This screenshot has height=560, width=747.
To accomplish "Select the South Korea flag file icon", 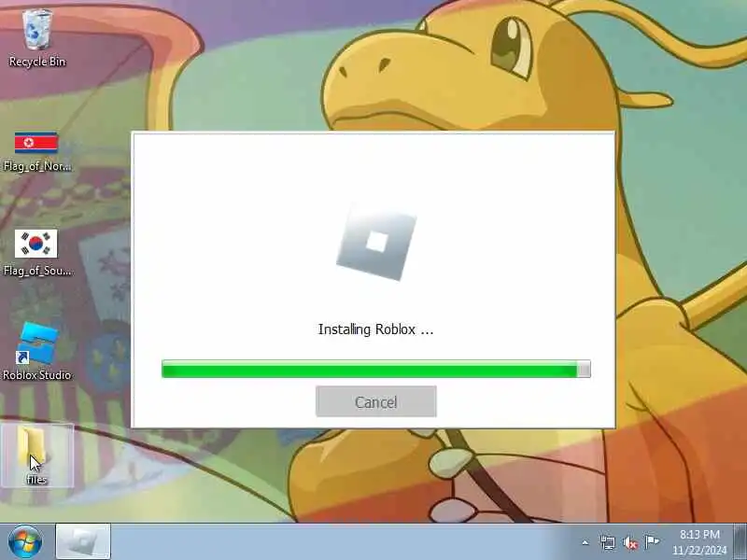I will pos(36,252).
